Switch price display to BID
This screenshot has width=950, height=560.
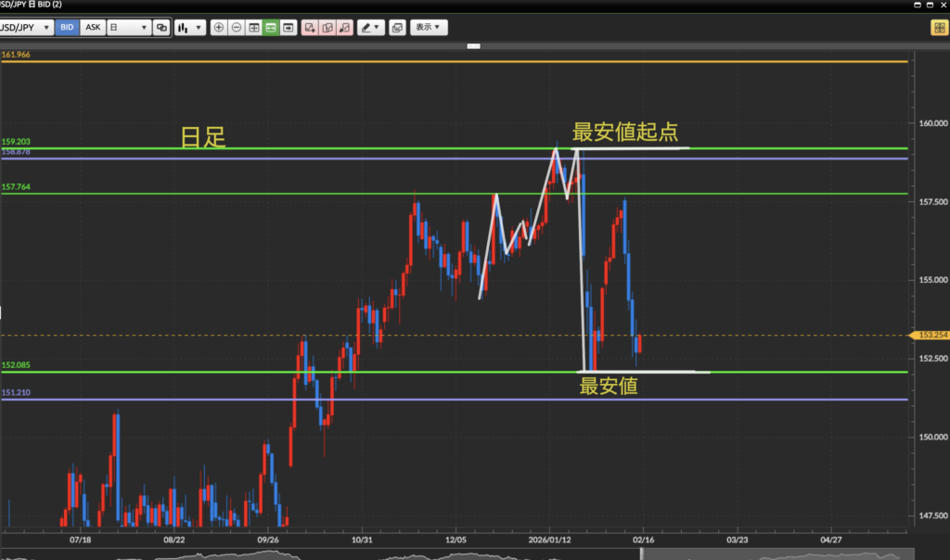pos(67,28)
